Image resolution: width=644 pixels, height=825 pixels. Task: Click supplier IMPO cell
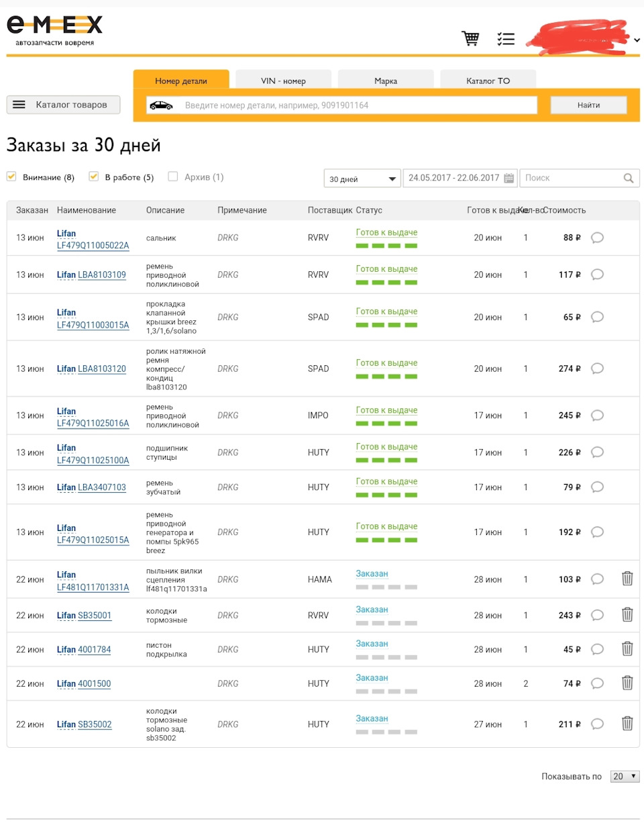(318, 416)
